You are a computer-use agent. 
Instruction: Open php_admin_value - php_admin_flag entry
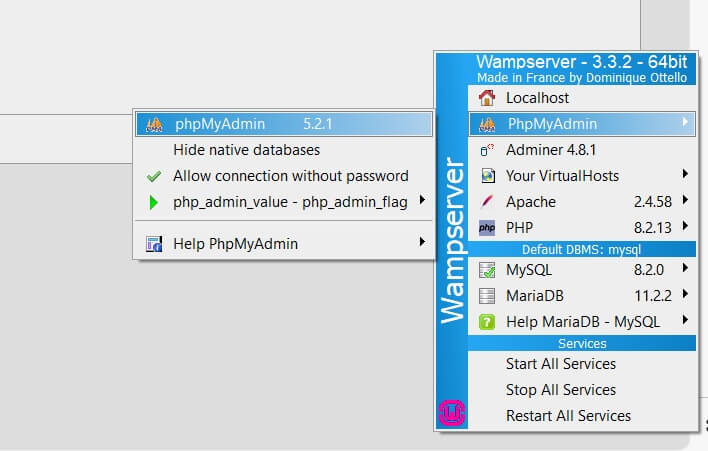coord(284,202)
